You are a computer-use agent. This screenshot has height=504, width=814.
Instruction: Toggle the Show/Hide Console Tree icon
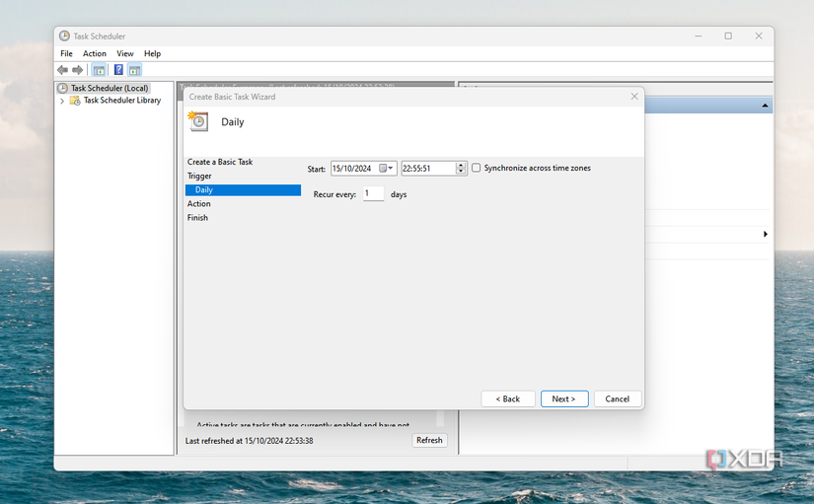(99, 70)
